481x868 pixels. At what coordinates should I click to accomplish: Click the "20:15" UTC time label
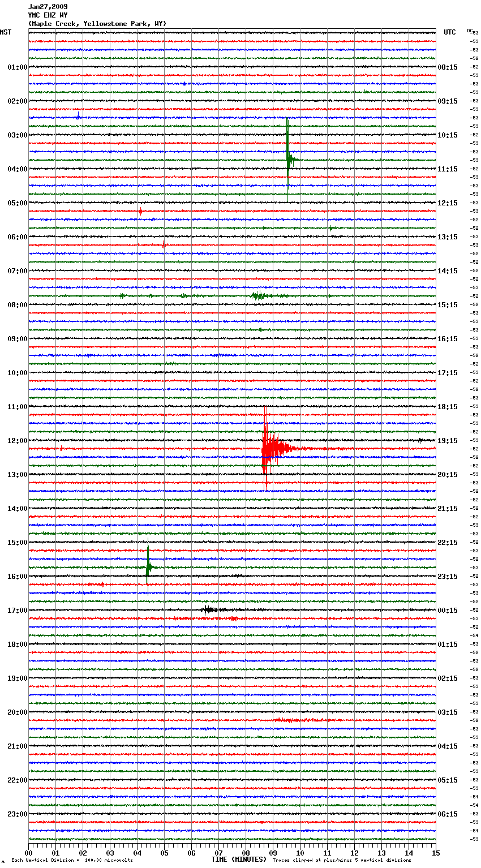click(x=448, y=475)
